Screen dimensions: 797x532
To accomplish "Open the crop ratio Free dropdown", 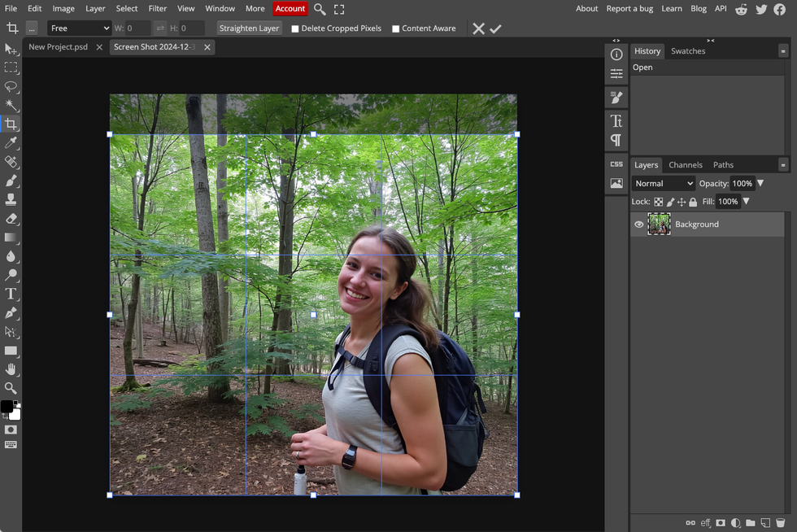I will click(x=79, y=28).
